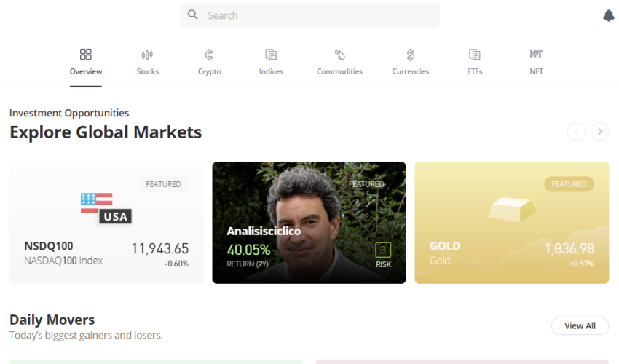Focus the Search input field
Screen dimensions: 619x364
click(x=309, y=15)
